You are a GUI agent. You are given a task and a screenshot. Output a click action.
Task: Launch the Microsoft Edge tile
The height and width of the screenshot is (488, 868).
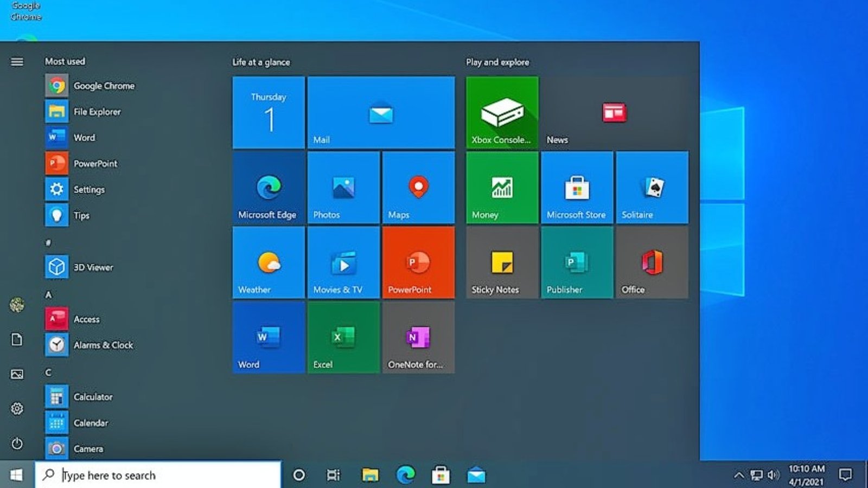(x=267, y=187)
